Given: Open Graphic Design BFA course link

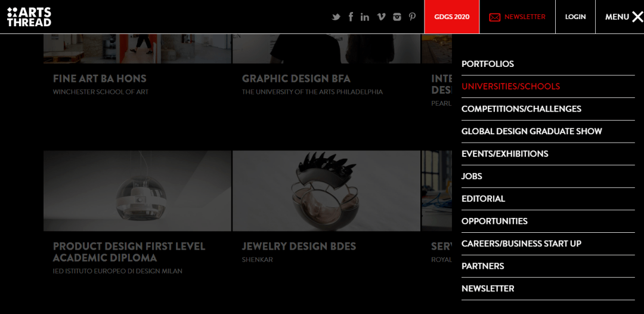Looking at the screenshot, I should [x=296, y=79].
